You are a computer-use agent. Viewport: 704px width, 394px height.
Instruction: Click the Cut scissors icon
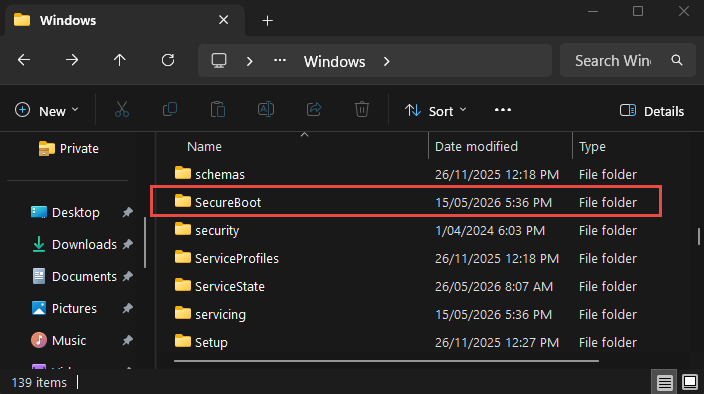122,109
